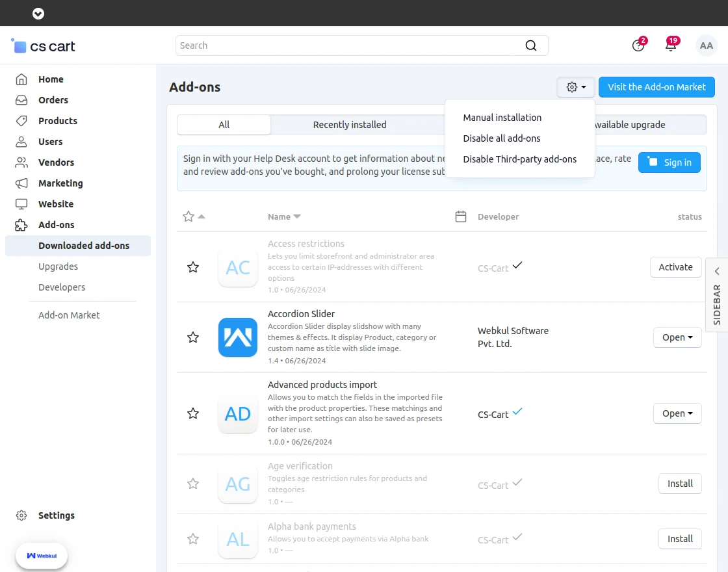
Task: Open the notifications bell icon
Action: (x=671, y=45)
